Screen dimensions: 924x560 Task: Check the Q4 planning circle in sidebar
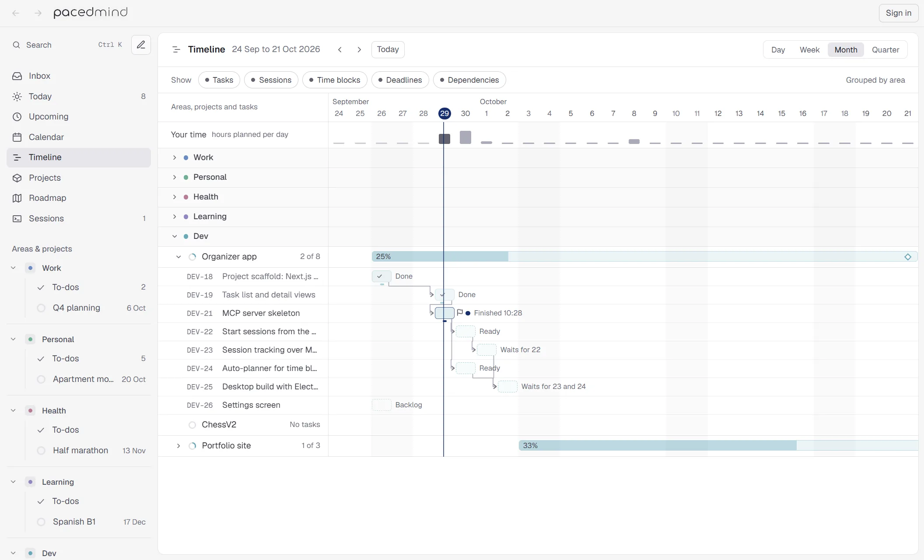pyautogui.click(x=41, y=308)
